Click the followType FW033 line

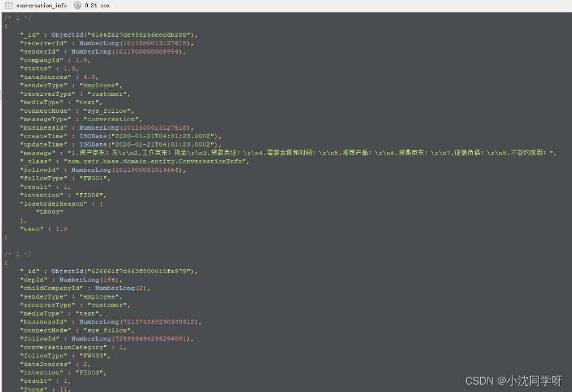tap(65, 356)
